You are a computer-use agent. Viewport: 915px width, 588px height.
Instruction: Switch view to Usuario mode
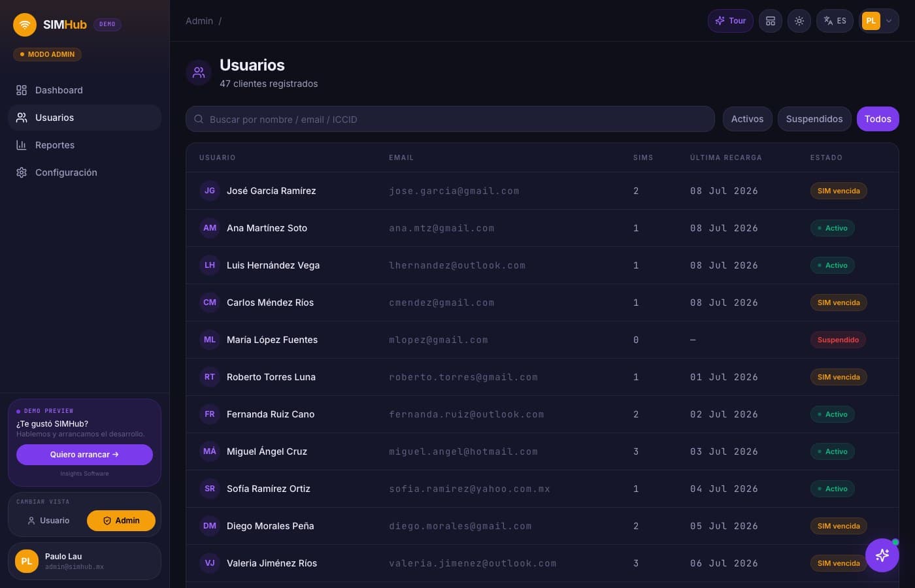[x=49, y=521]
